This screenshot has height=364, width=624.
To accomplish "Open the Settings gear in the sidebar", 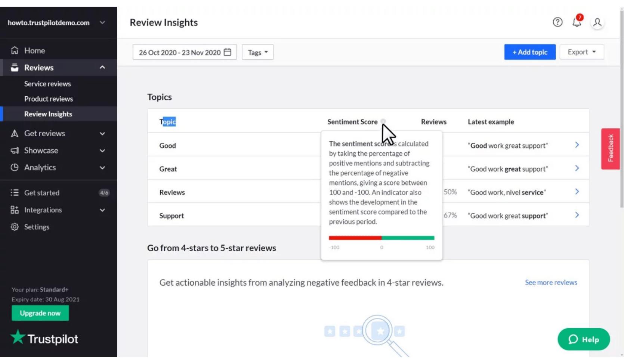I will (14, 227).
